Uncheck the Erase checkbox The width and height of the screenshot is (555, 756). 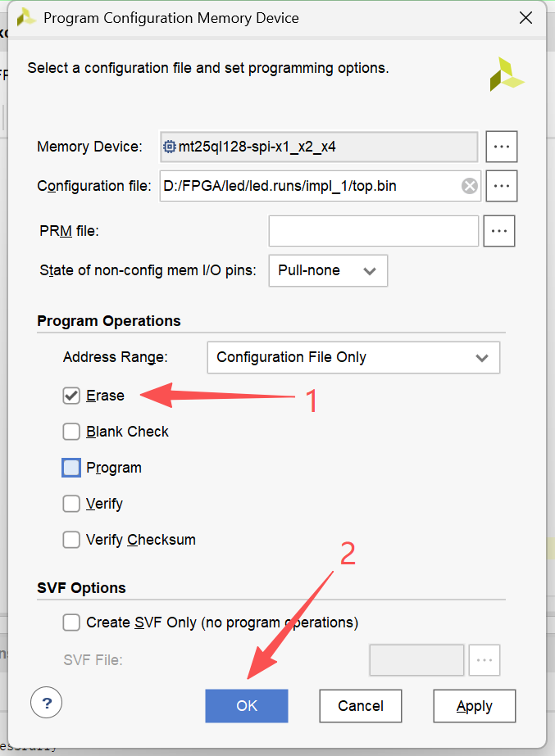71,396
